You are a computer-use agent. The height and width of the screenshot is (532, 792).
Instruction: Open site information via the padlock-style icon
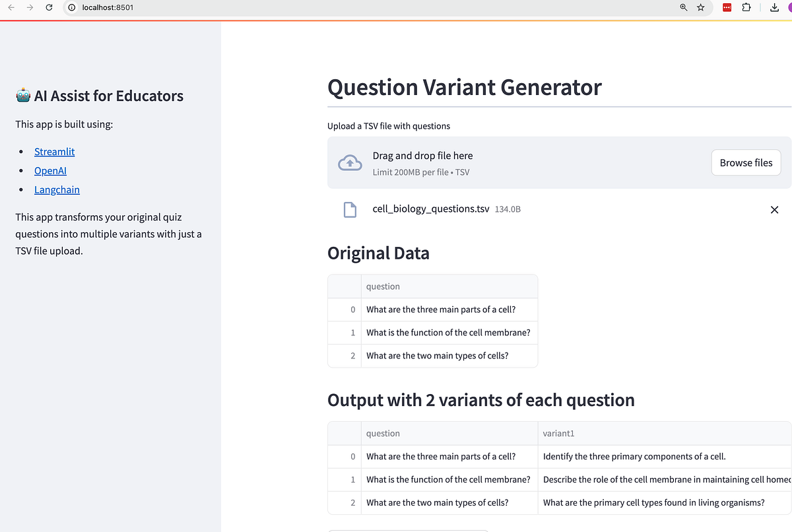pos(71,8)
